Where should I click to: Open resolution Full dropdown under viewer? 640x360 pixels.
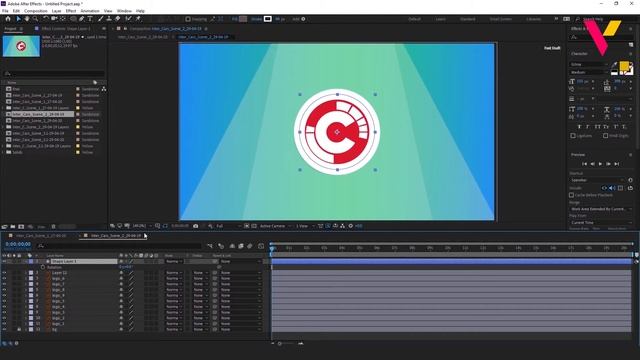click(x=227, y=226)
